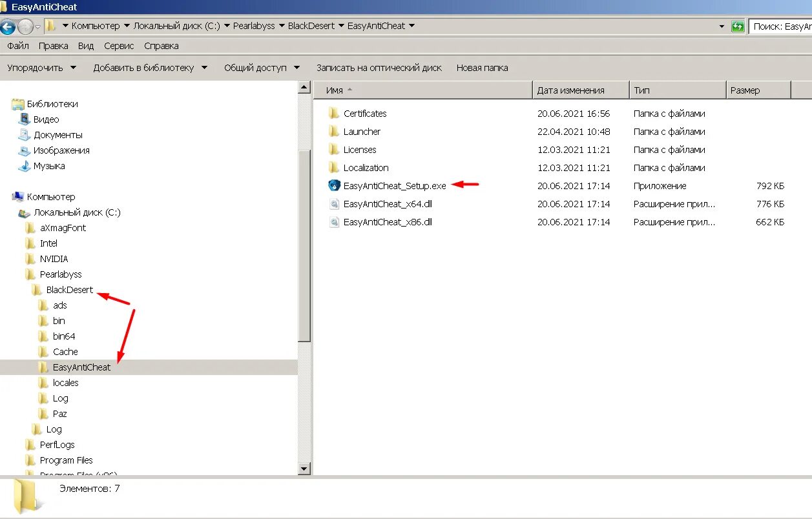
Task: Click the forward navigation arrow button
Action: [25, 27]
